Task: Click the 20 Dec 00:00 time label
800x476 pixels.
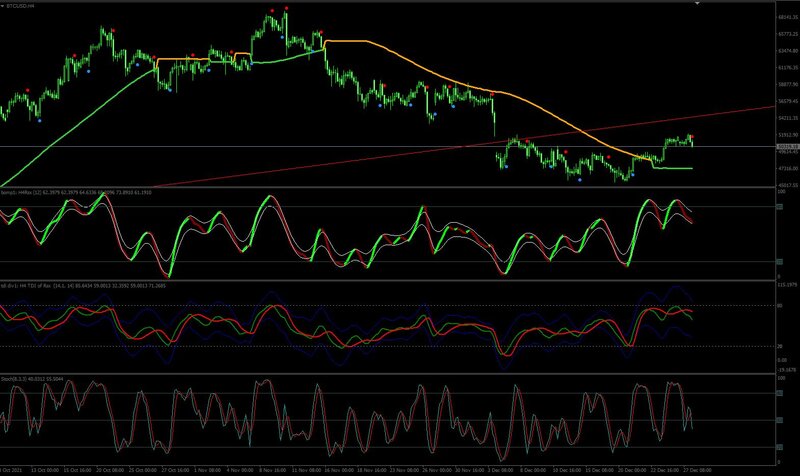Action: pyautogui.click(x=632, y=470)
